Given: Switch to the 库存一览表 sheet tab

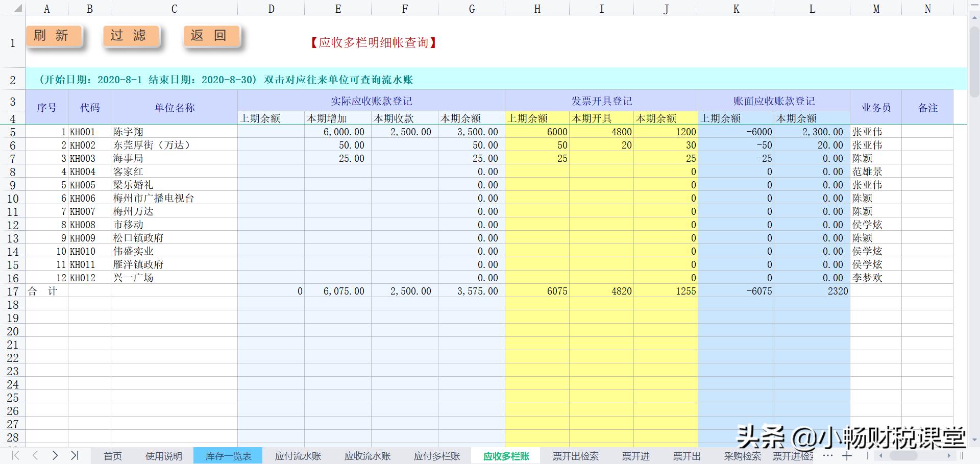Looking at the screenshot, I should 228,456.
